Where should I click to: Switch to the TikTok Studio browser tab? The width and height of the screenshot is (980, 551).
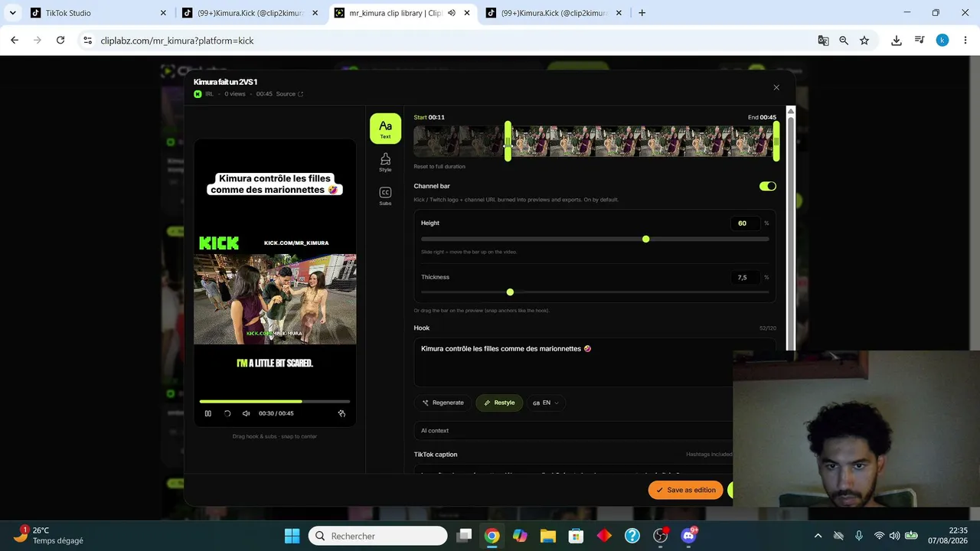pos(98,13)
